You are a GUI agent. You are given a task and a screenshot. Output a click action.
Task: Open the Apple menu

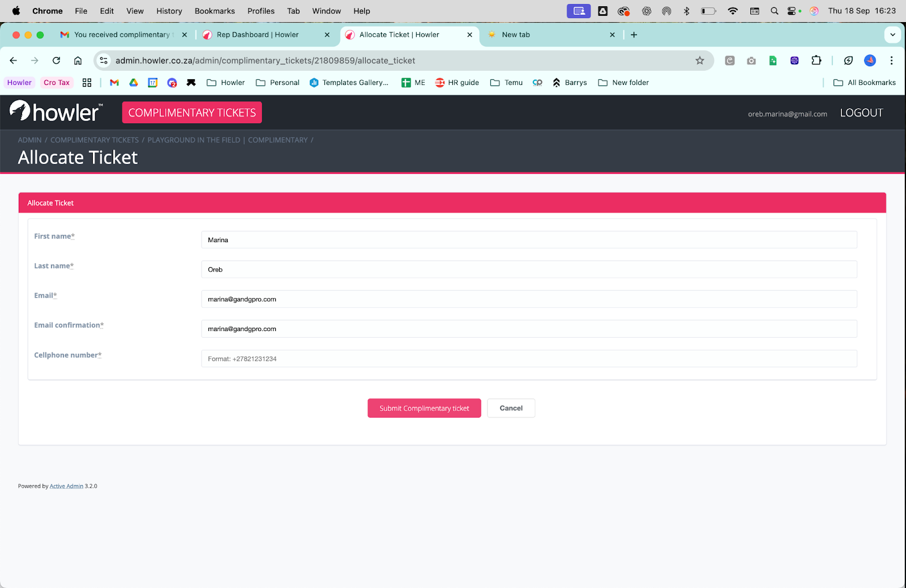coord(16,11)
